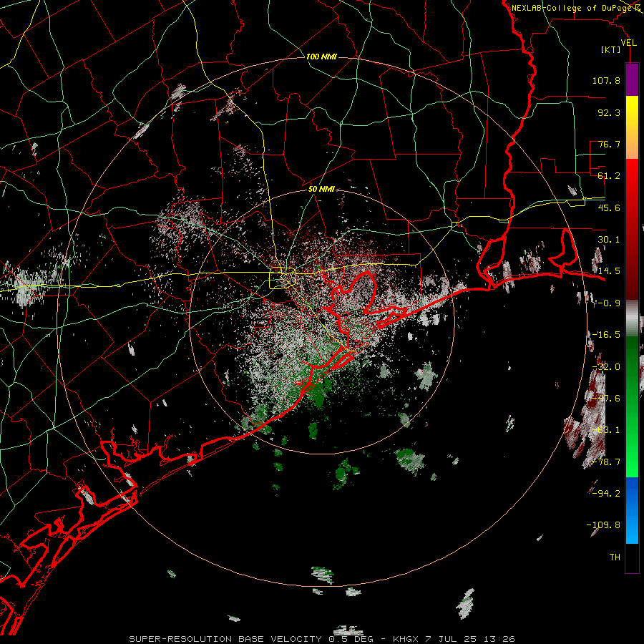The height and width of the screenshot is (644, 644).
Task: Pick the purple segment of the color bar
Action: 632,79
